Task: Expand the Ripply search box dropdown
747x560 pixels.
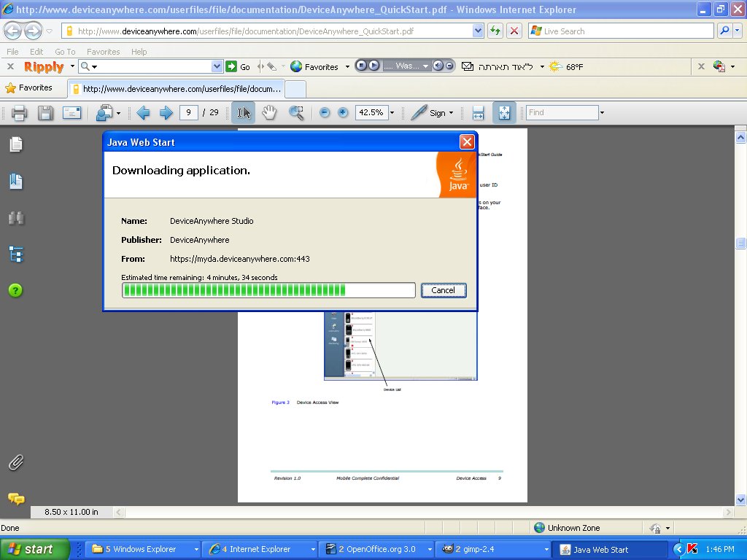Action: [217, 66]
